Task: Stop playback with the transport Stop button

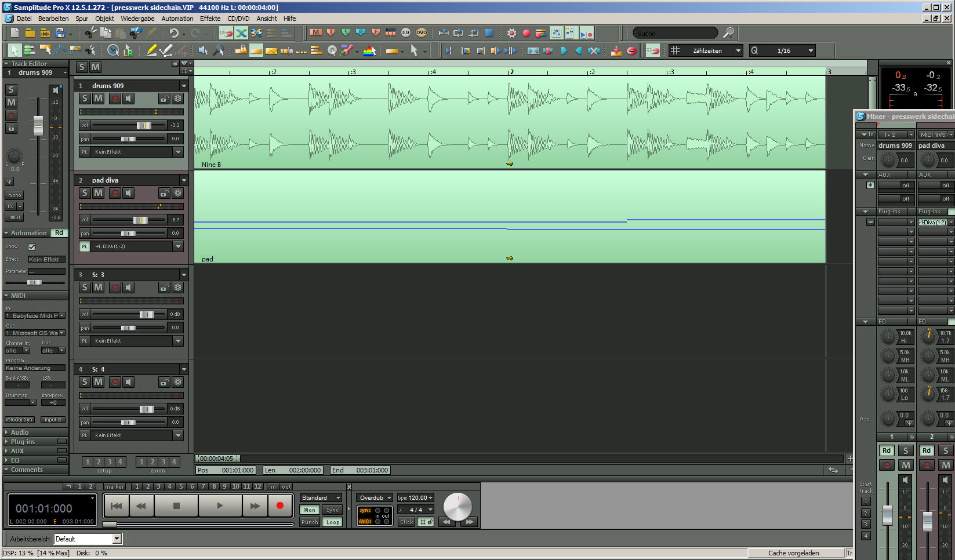Action: click(176, 506)
